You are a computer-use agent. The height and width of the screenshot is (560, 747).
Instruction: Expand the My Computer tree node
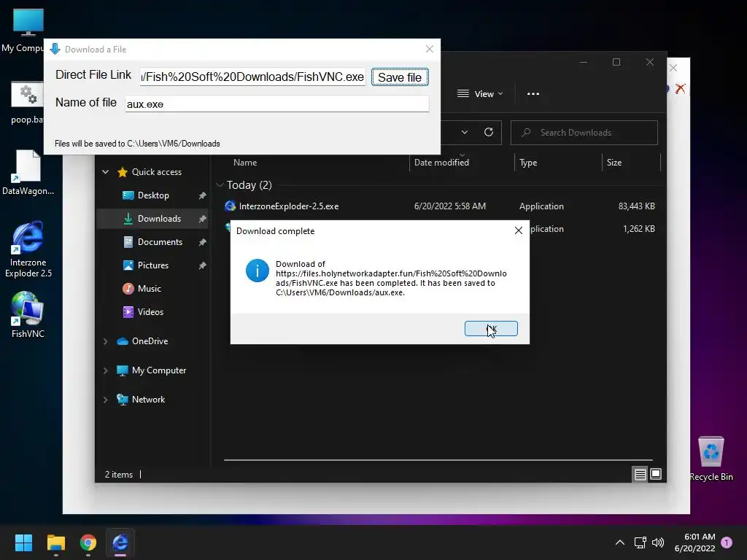105,370
